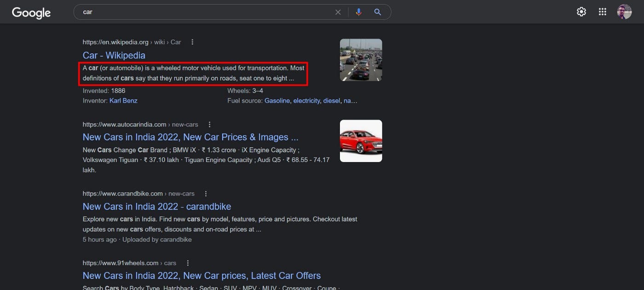Image resolution: width=644 pixels, height=290 pixels.
Task: Go to the Google logo homepage
Action: pos(31,12)
